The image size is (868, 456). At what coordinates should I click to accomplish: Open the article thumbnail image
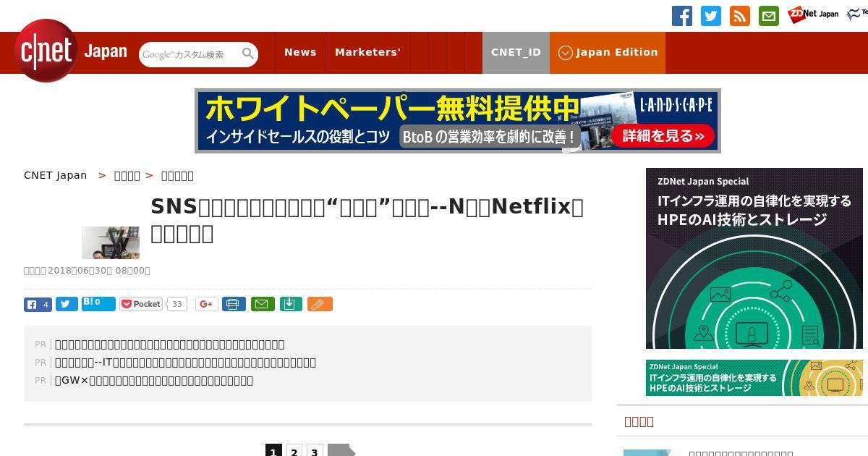tap(111, 242)
